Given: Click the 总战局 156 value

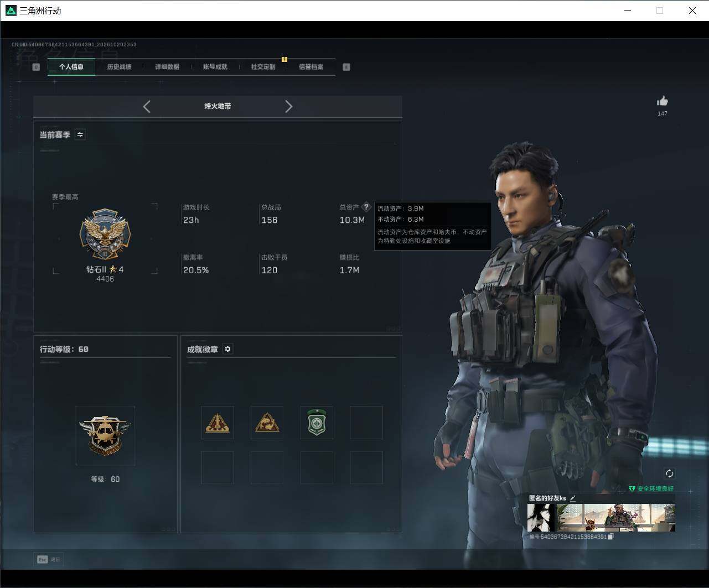Looking at the screenshot, I should click(x=270, y=220).
